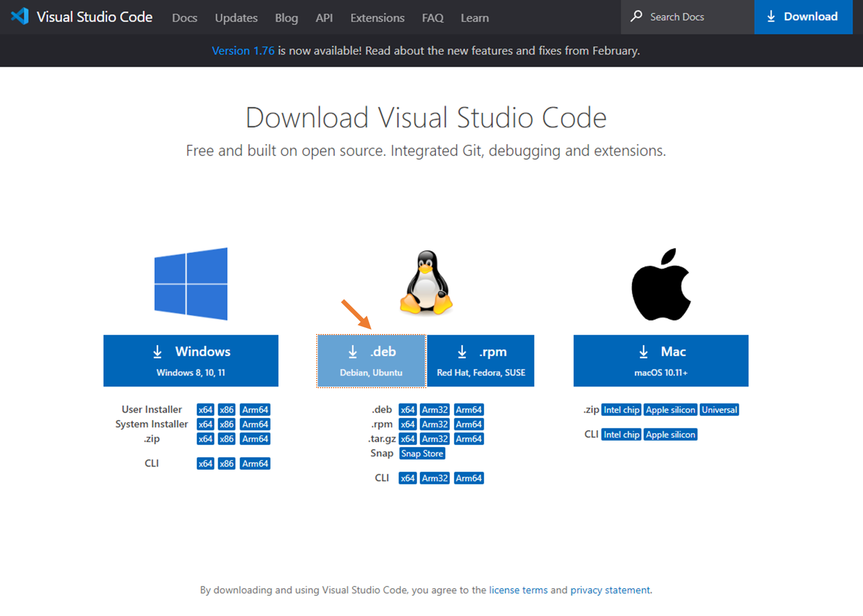Open the Updates page
Screen dimensions: 863x616
click(x=236, y=18)
